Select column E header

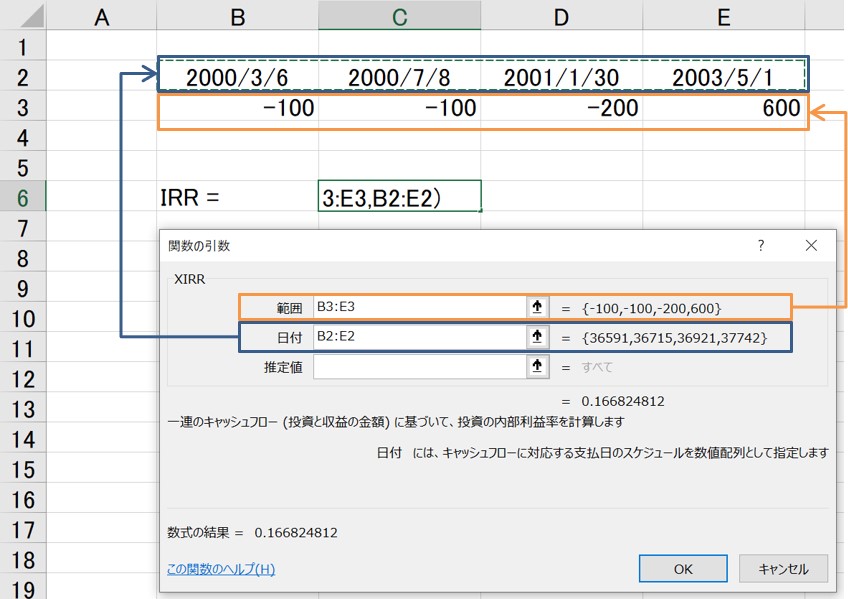(724, 15)
